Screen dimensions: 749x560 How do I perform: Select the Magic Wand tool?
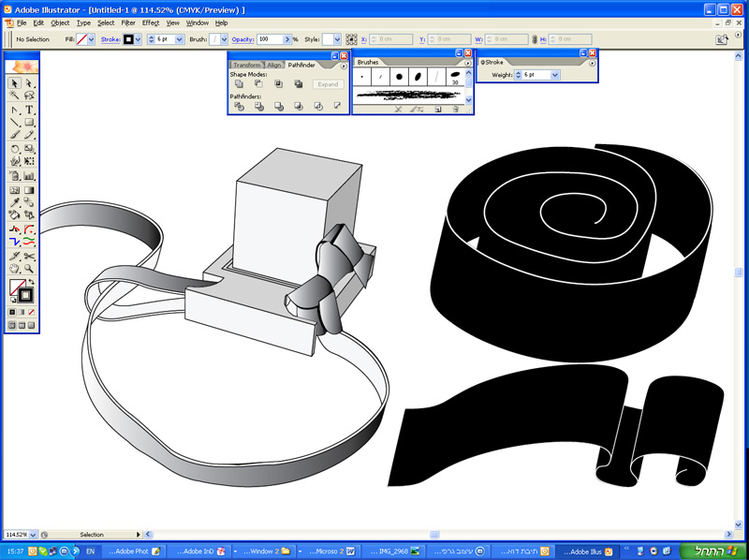point(15,96)
